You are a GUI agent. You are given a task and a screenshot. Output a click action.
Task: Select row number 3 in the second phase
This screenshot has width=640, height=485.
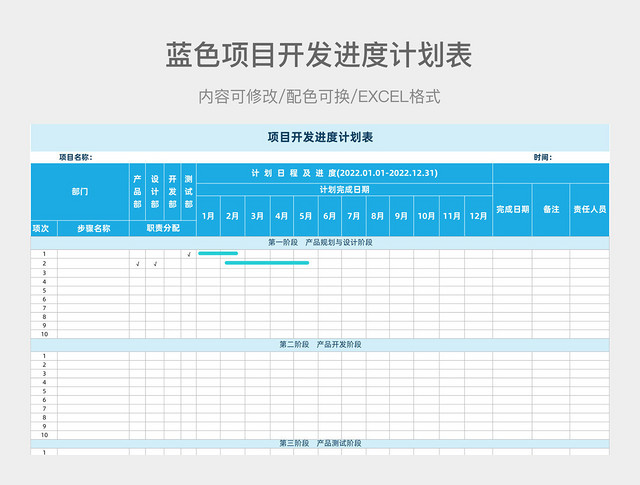click(44, 374)
